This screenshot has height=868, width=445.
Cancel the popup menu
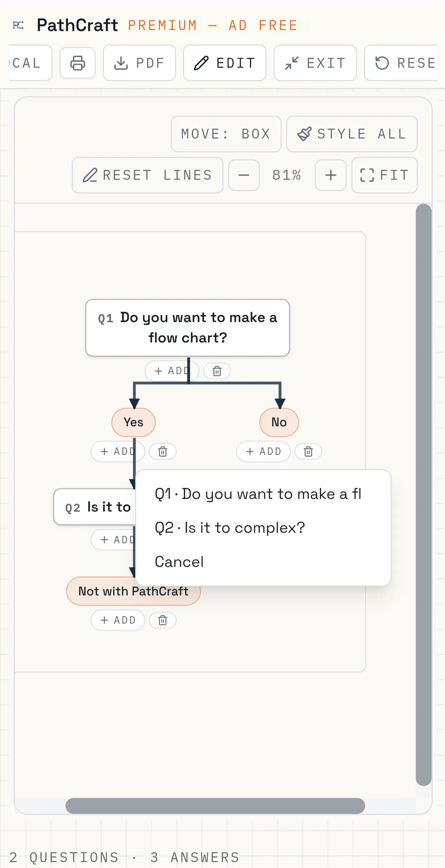263,562
